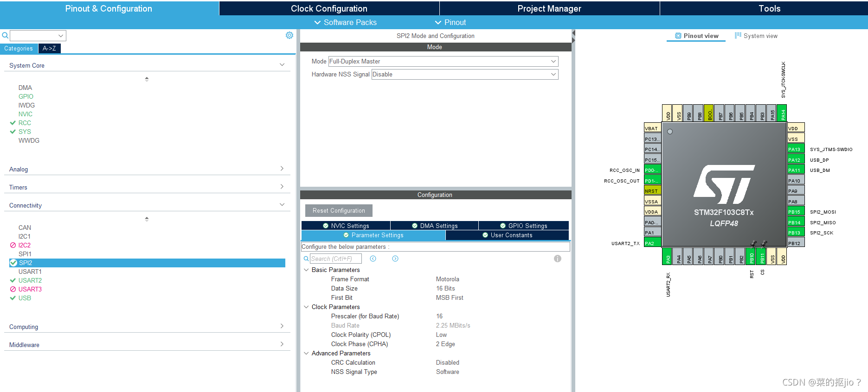The height and width of the screenshot is (392, 868).
Task: Select I2C2 in the Connectivity list
Action: coord(25,245)
